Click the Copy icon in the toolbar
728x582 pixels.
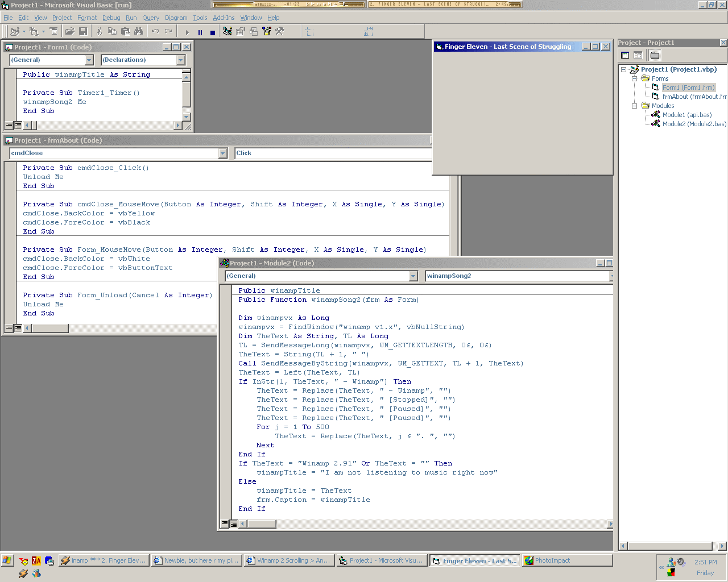pyautogui.click(x=113, y=32)
